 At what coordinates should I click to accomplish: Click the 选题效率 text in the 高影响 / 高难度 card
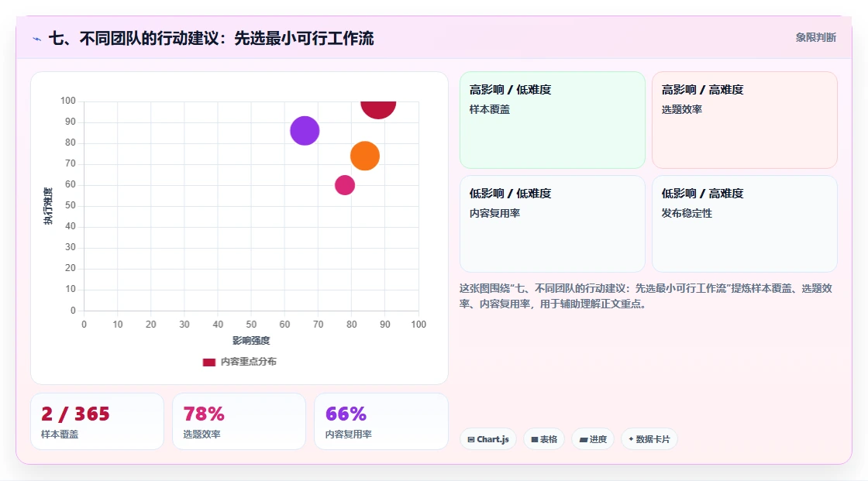tap(681, 109)
